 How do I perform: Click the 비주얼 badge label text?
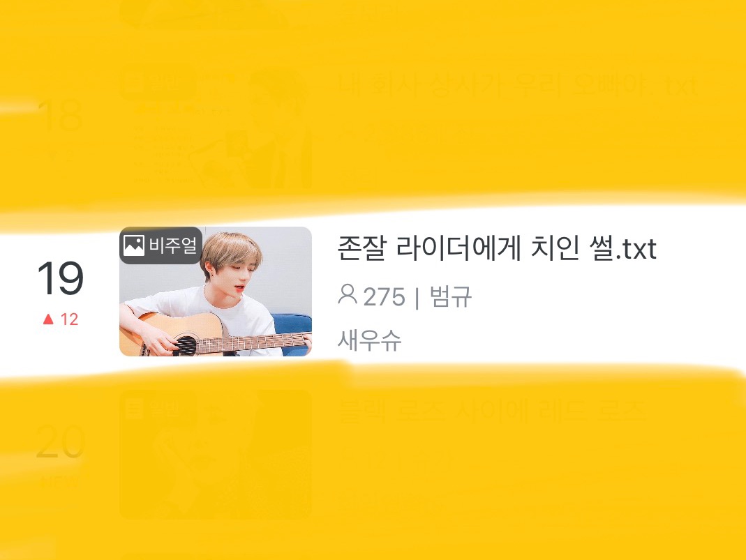pyautogui.click(x=172, y=245)
